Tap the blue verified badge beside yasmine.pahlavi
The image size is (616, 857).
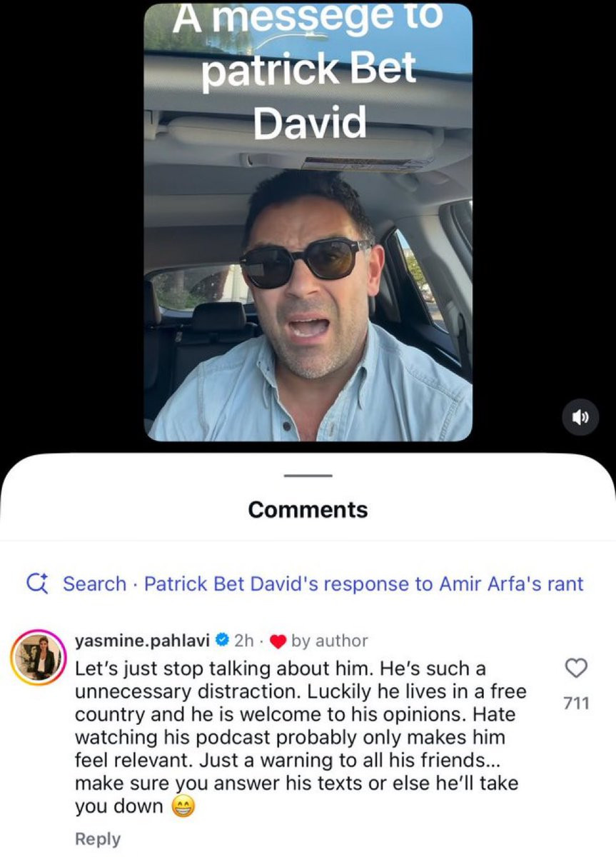pyautogui.click(x=221, y=641)
